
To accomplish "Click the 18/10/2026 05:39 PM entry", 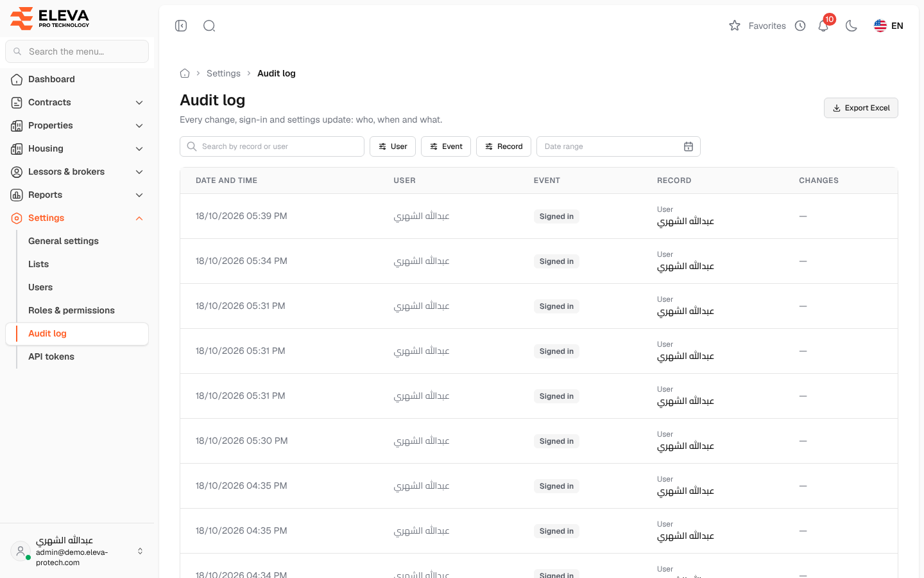I will pyautogui.click(x=241, y=216).
